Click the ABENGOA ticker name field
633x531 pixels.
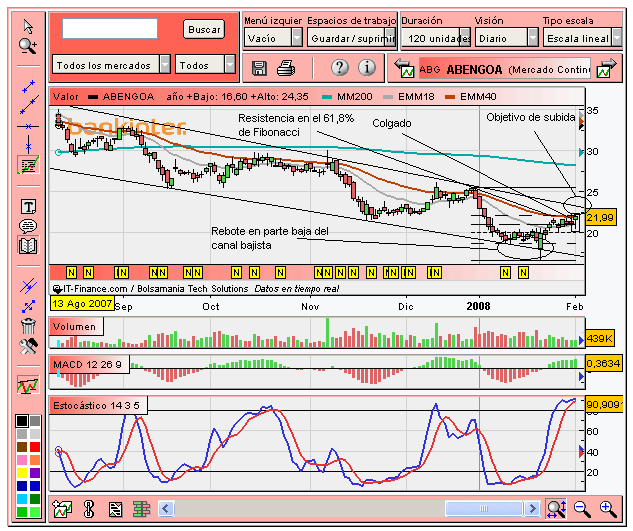[x=505, y=69]
